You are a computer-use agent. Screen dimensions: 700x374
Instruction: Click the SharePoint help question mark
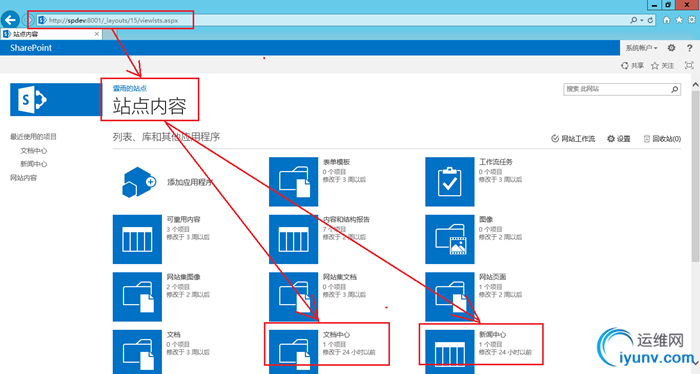point(689,48)
